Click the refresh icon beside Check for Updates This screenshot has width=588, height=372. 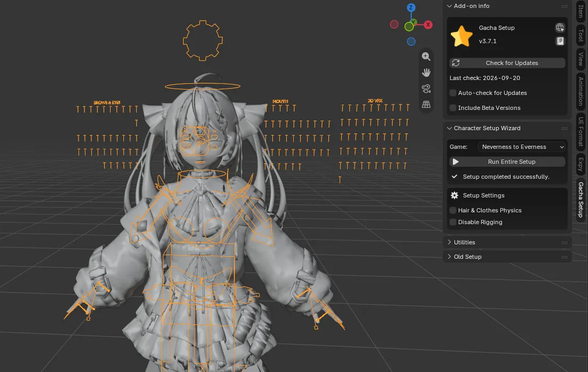(x=456, y=63)
